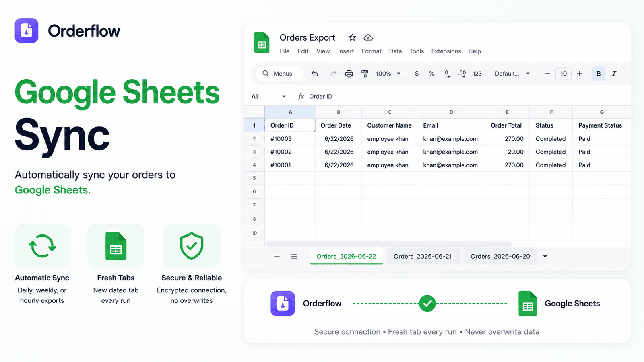
Task: Open the 123 number formats button
Action: pyautogui.click(x=477, y=74)
